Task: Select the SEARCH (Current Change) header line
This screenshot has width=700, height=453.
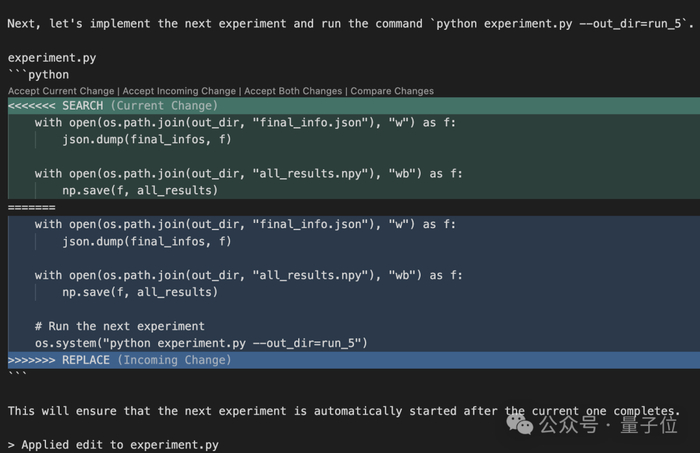Action: [113, 106]
